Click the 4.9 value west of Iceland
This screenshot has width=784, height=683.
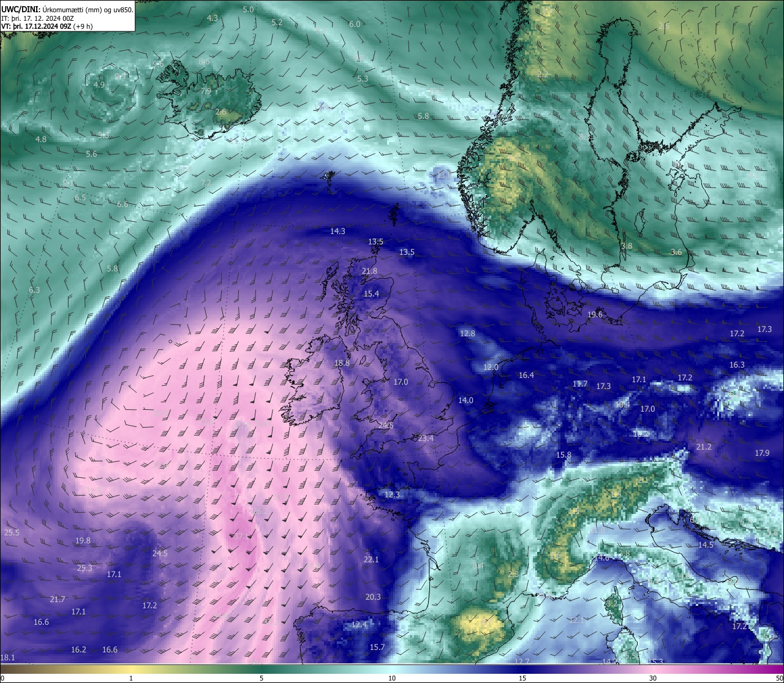[x=99, y=85]
